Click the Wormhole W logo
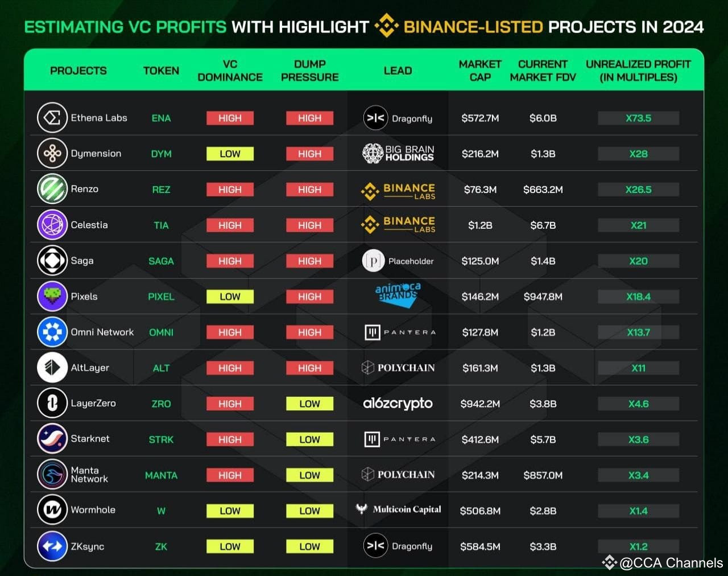 click(52, 510)
